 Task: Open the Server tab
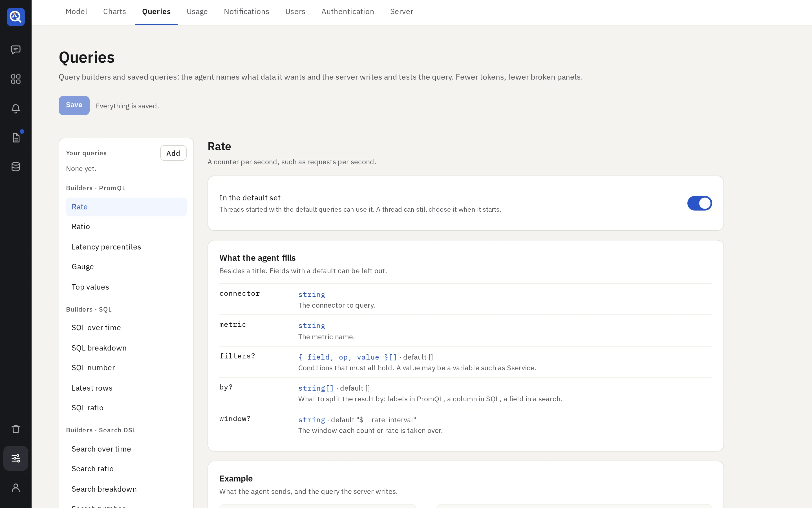[x=401, y=12]
